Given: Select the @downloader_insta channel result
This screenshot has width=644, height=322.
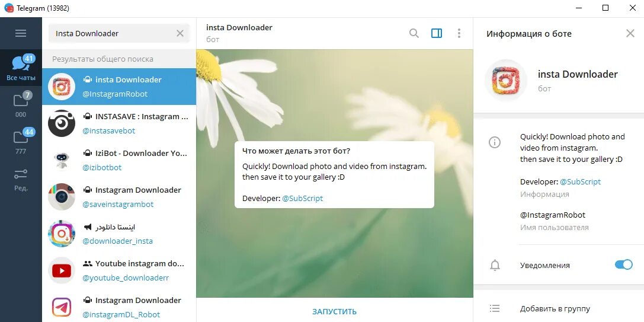Looking at the screenshot, I should (119, 234).
